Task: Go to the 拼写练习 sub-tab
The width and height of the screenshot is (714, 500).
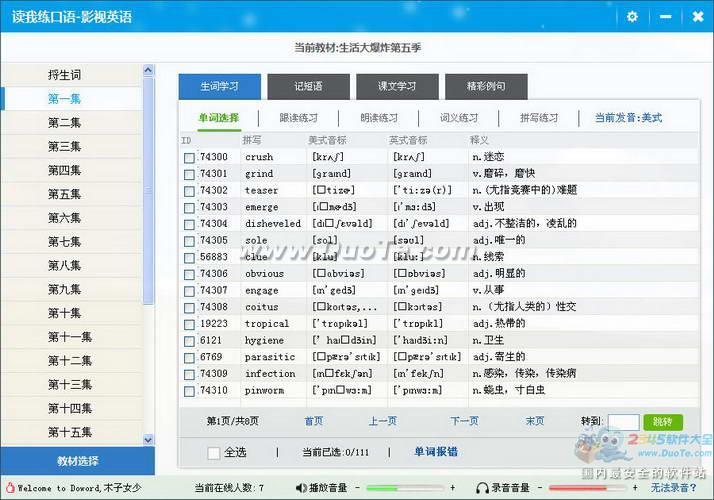Action: [539, 118]
